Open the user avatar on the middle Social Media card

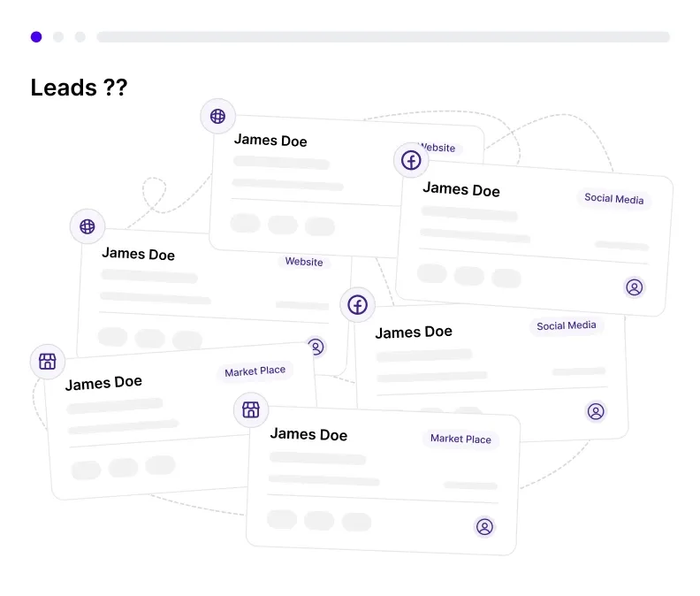[x=596, y=411]
